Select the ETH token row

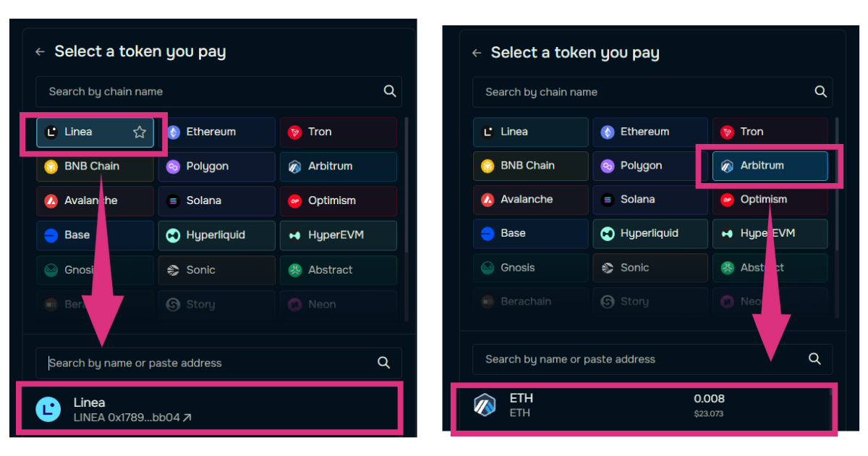tap(642, 405)
